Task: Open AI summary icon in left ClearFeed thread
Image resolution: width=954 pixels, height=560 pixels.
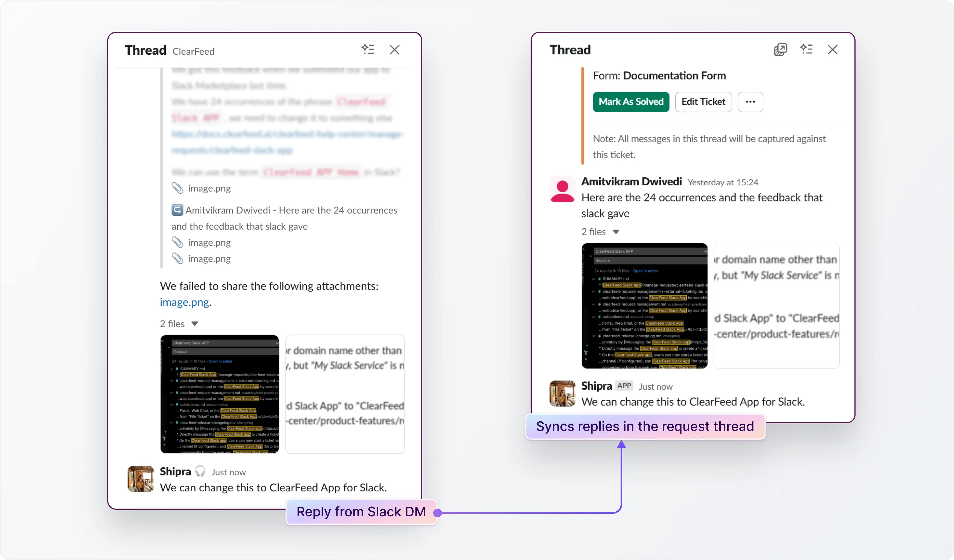Action: point(368,49)
